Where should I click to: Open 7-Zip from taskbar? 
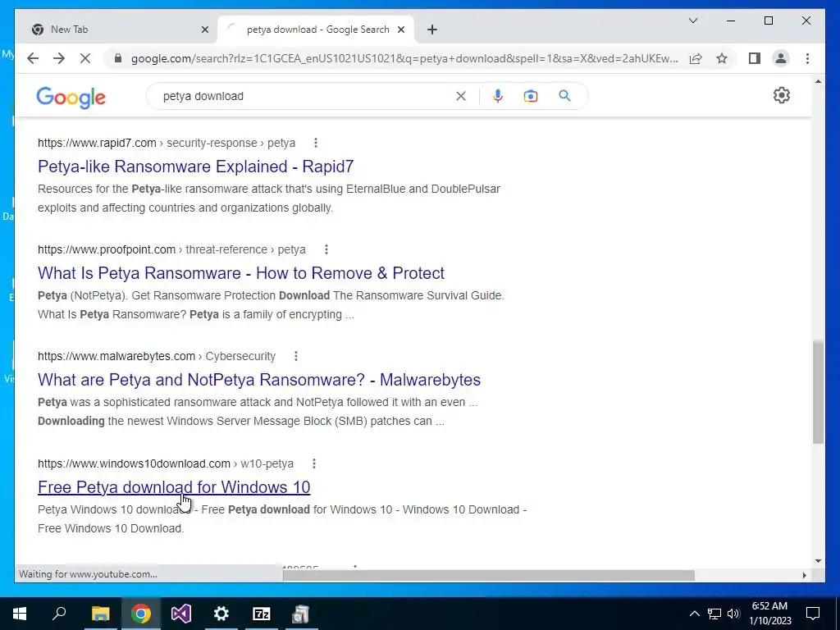coord(262,614)
